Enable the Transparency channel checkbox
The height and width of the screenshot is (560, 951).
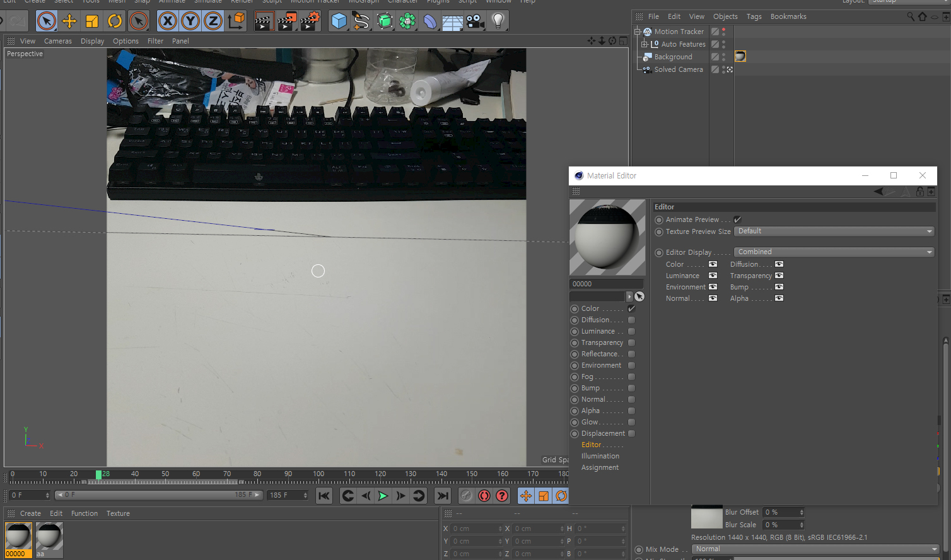click(631, 342)
